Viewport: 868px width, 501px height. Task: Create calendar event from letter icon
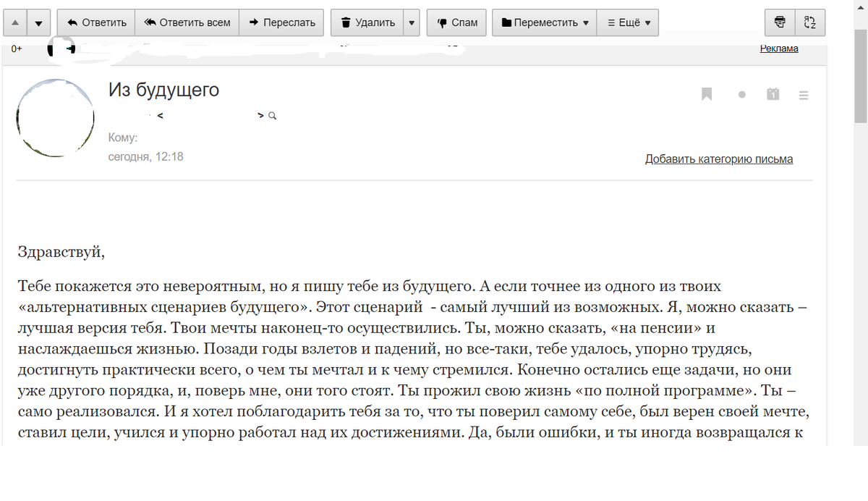pos(773,94)
